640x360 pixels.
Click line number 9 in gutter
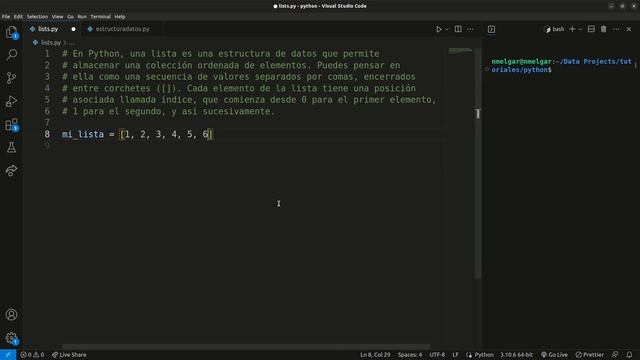[47, 146]
